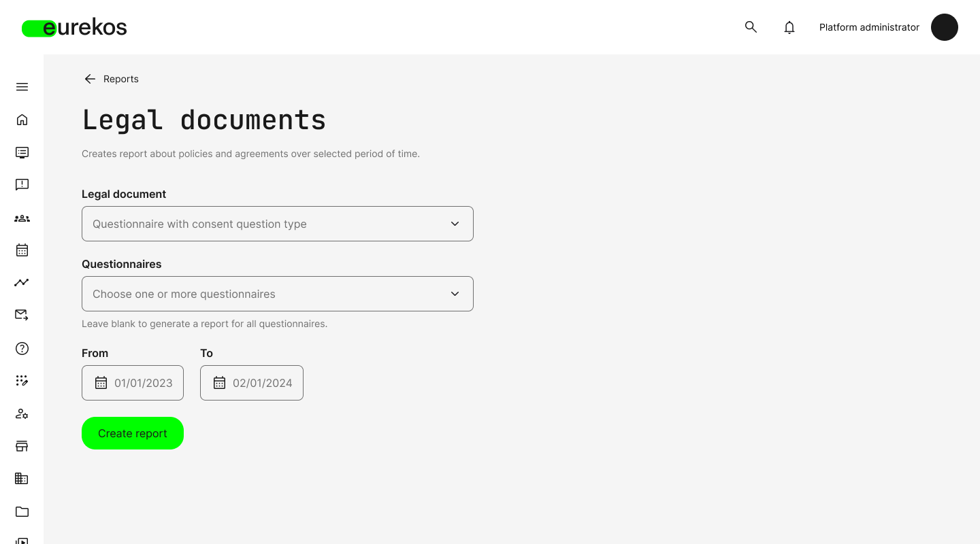Viewport: 980px width, 544px height.
Task: Open the user settings icon in sidebar
Action: (22, 413)
